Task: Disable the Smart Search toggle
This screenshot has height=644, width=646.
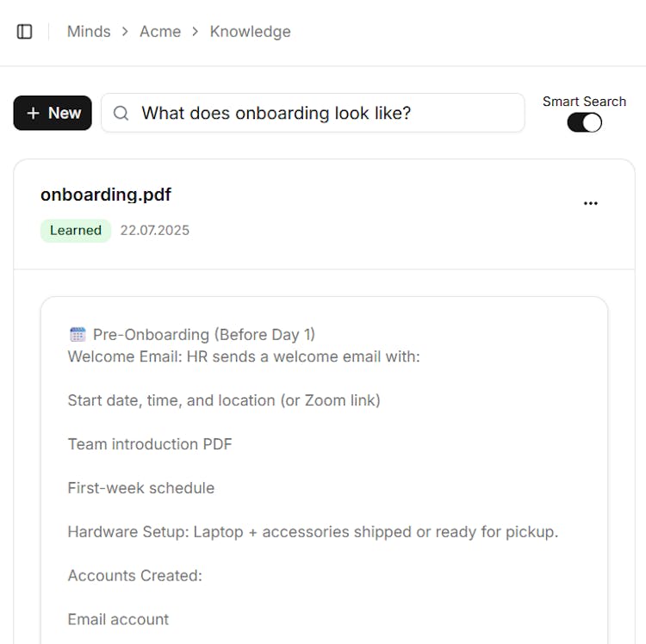Action: click(584, 122)
